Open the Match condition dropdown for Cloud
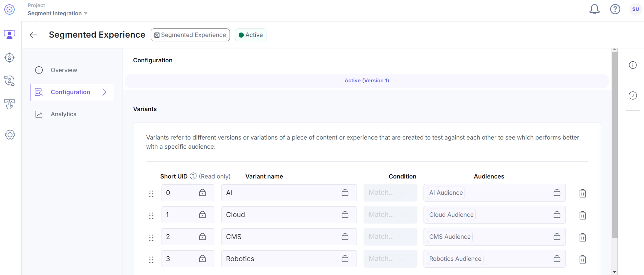Viewport: 644px width, 275px height. (390, 214)
